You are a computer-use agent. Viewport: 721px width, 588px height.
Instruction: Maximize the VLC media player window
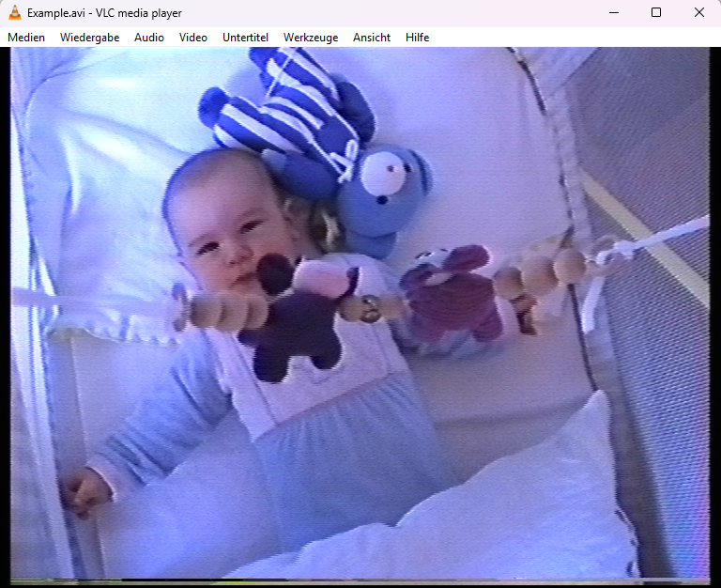656,12
